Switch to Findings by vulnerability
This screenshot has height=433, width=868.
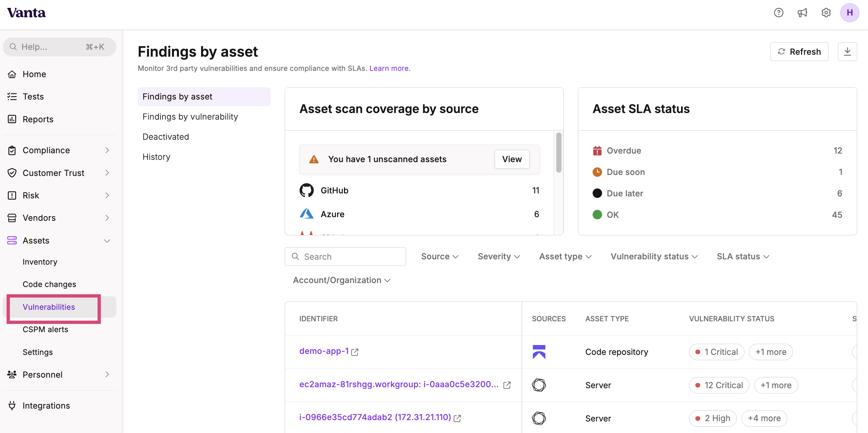(190, 117)
